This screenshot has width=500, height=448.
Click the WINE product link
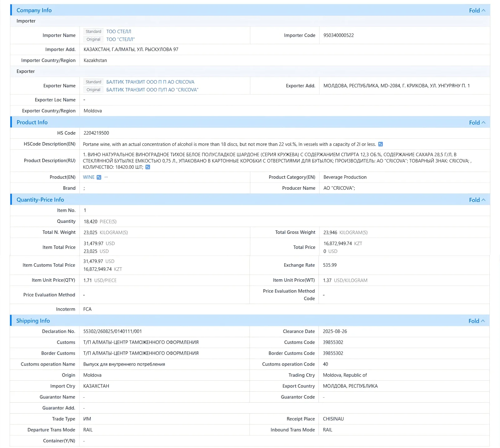(89, 177)
